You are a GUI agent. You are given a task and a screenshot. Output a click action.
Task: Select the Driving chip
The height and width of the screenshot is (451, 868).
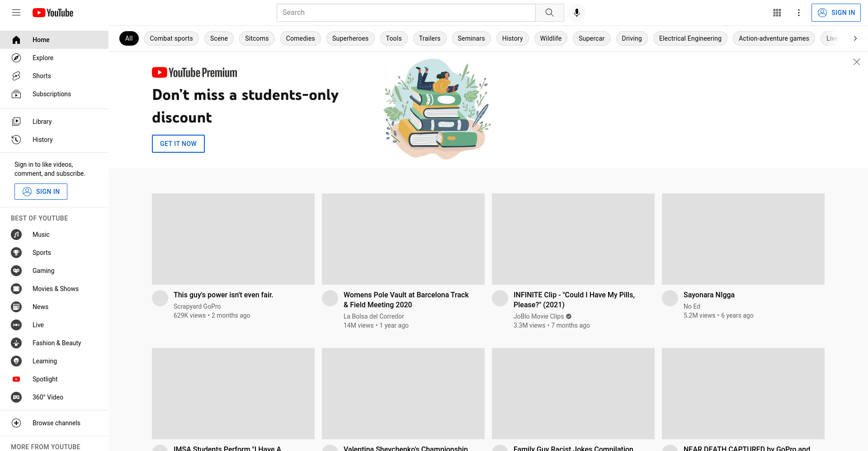pos(632,38)
